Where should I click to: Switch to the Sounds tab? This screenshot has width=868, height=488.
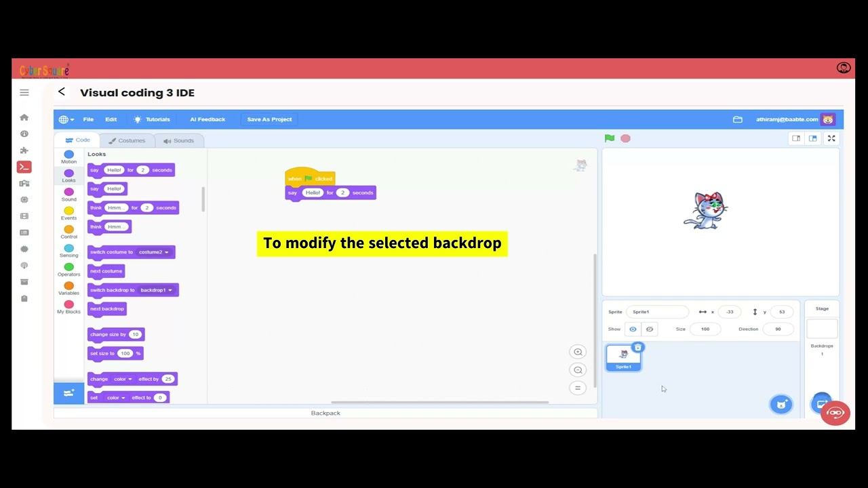(x=179, y=140)
